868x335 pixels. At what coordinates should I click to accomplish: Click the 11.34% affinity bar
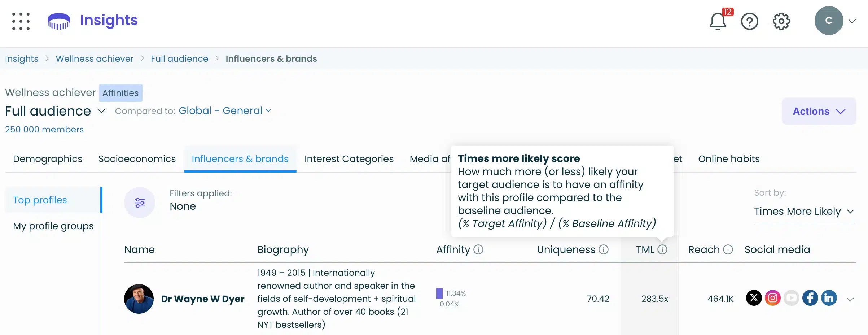tap(439, 293)
